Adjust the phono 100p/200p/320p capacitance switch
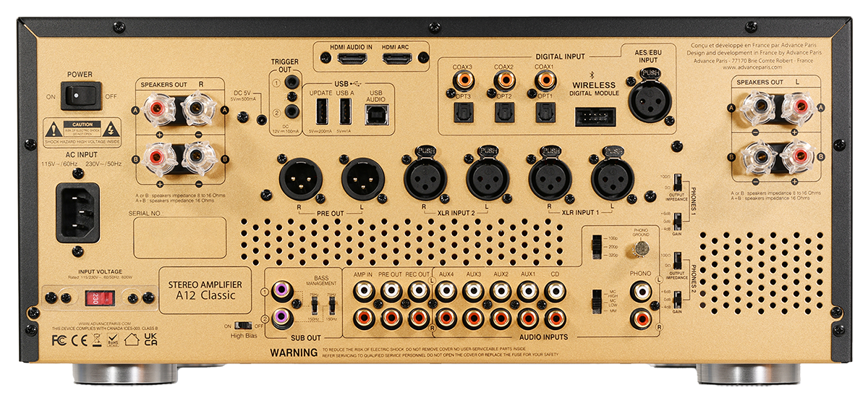 (595, 246)
